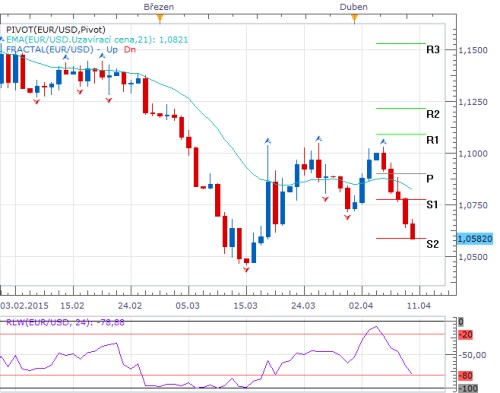
Task: Click the -50,00 RLW axis label
Action: (x=472, y=355)
